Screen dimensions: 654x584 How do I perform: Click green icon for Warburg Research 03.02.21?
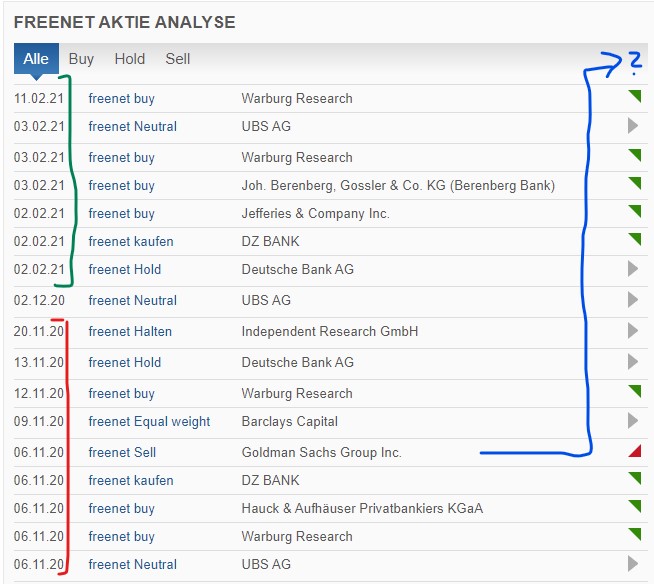click(x=634, y=155)
